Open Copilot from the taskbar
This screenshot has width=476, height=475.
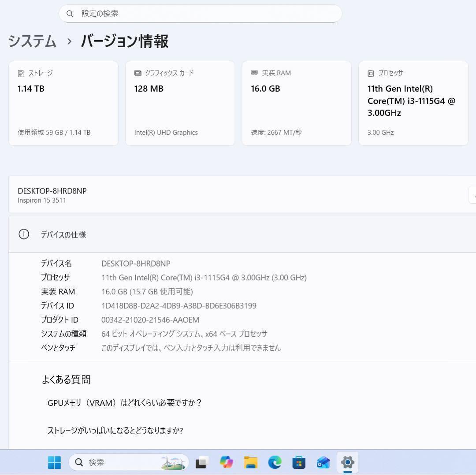226,462
